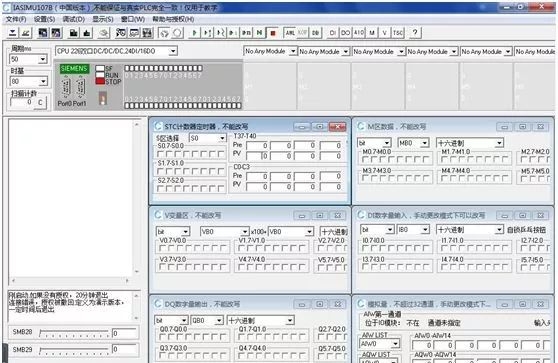Image resolution: width=558 pixels, height=363 pixels.
Task: Click the Port0 serial connector icon
Action: click(66, 88)
